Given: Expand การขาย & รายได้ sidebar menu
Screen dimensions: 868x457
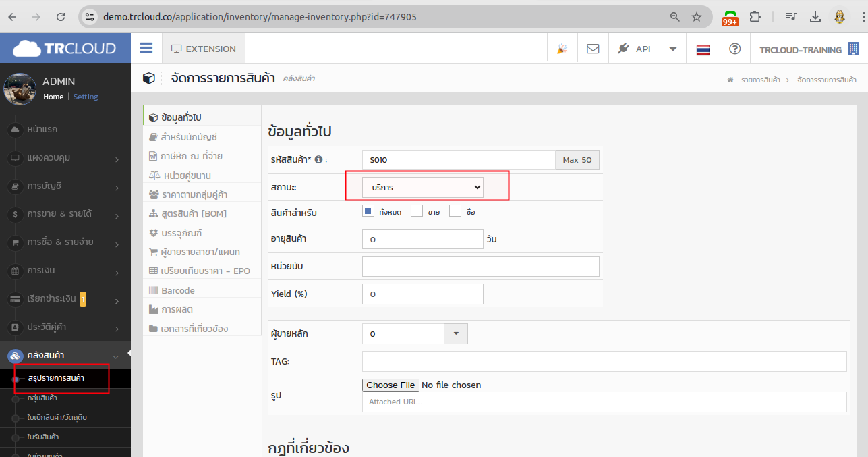Looking at the screenshot, I should pos(65,215).
